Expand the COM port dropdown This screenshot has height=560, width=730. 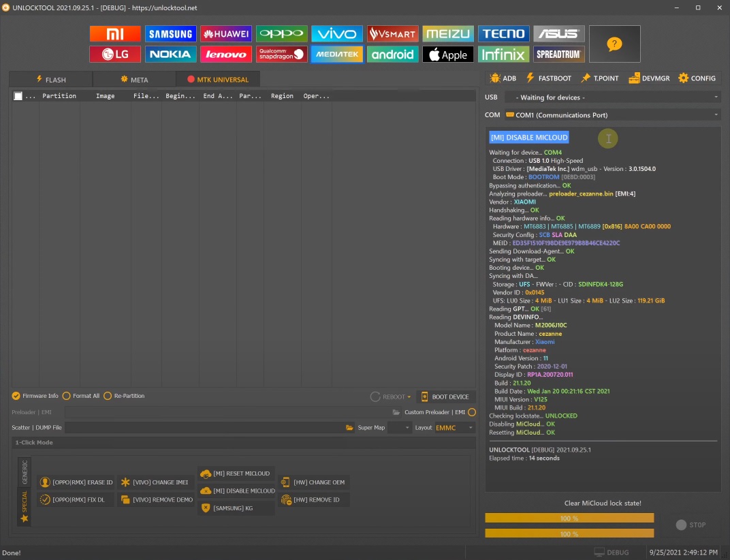tap(613, 115)
